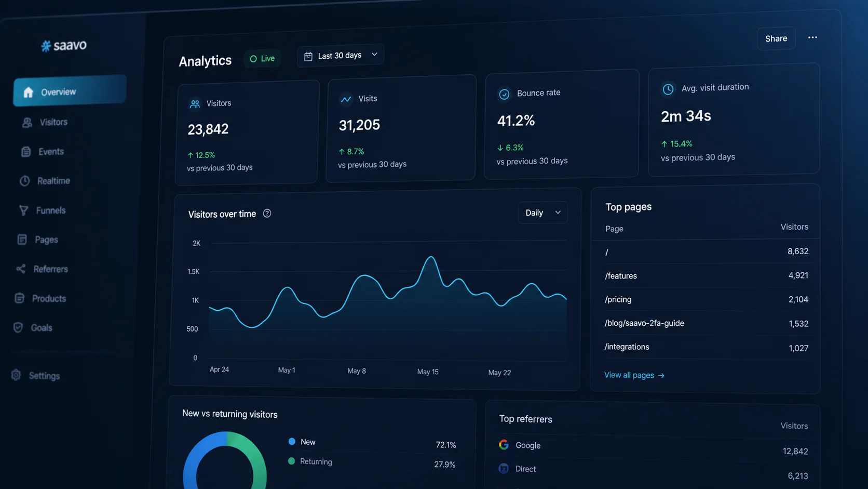Screen dimensions: 868x489
Task: Click the Products sidebar icon
Action: [19, 298]
